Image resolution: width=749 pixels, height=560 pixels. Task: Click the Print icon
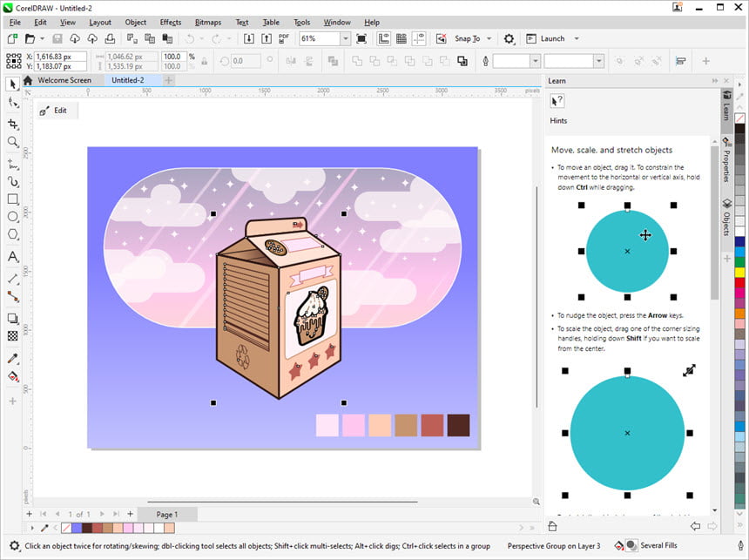(x=110, y=38)
